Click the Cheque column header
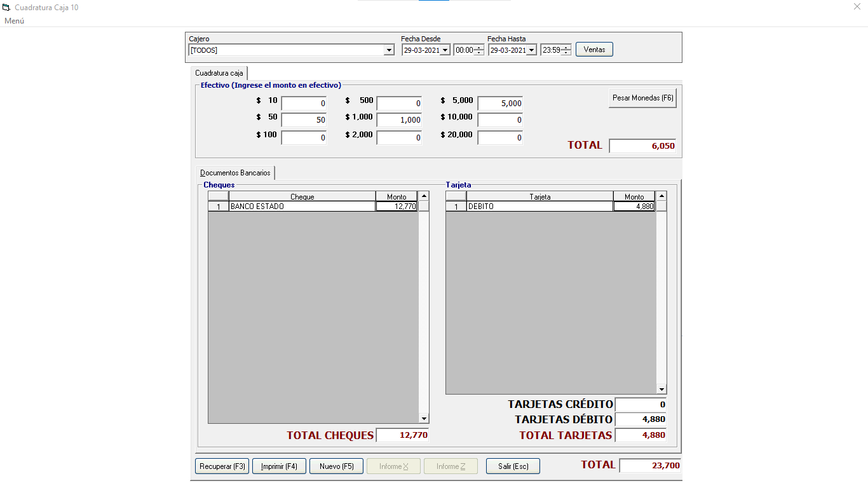 [302, 196]
